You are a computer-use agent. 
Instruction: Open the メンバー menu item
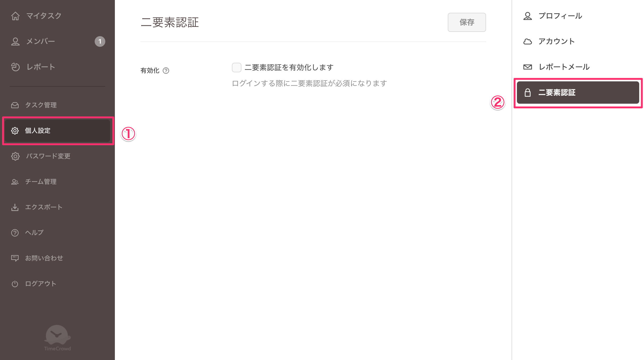pos(57,41)
